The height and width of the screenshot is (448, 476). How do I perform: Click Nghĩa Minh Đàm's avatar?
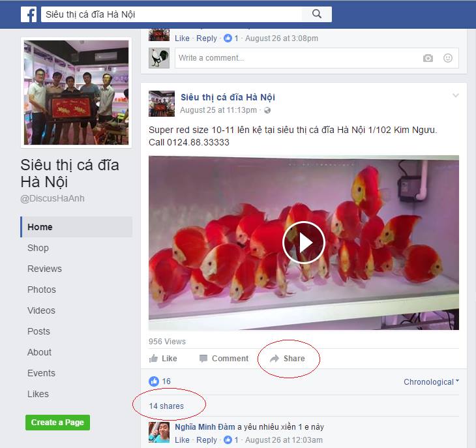coord(159,432)
